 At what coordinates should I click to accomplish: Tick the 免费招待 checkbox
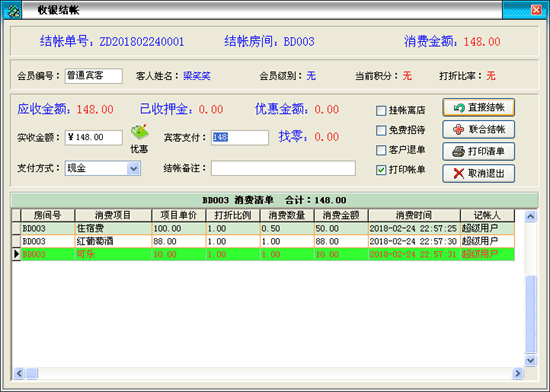click(x=381, y=131)
